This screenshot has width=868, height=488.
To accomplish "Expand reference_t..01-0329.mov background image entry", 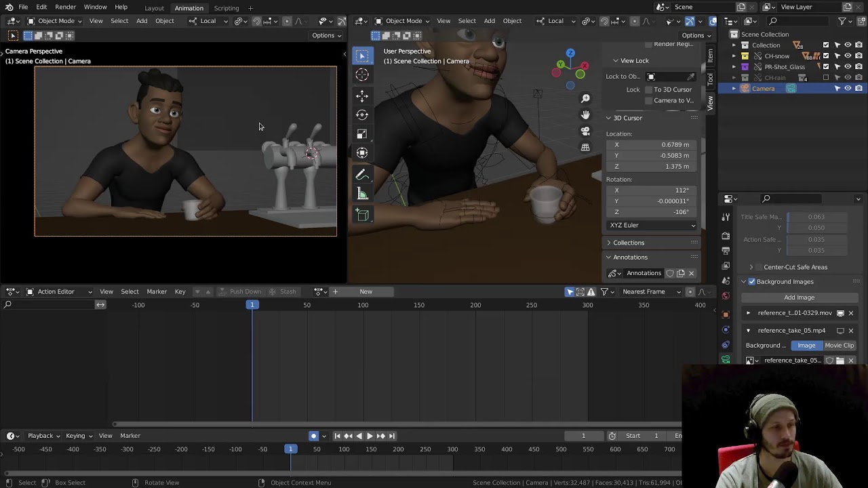I will click(748, 313).
